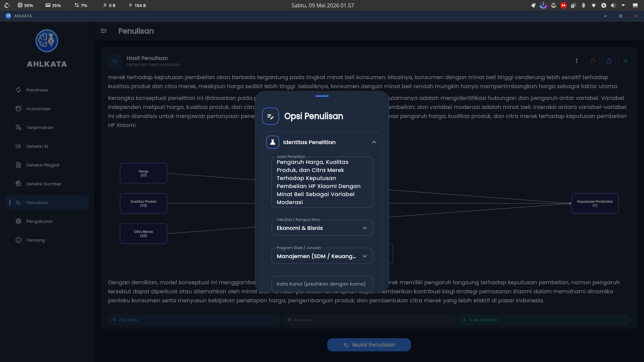Click the red regenerate icon

coord(593,61)
